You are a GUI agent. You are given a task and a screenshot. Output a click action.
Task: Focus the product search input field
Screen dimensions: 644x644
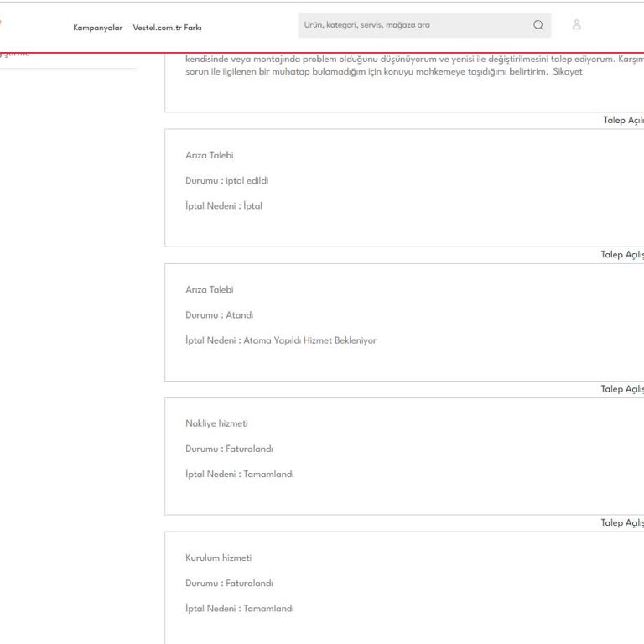point(411,25)
